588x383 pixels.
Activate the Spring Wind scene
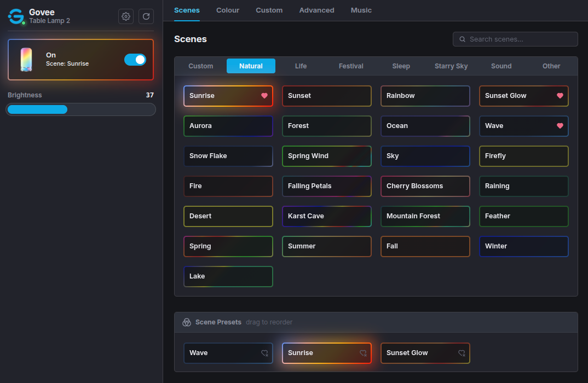point(327,156)
